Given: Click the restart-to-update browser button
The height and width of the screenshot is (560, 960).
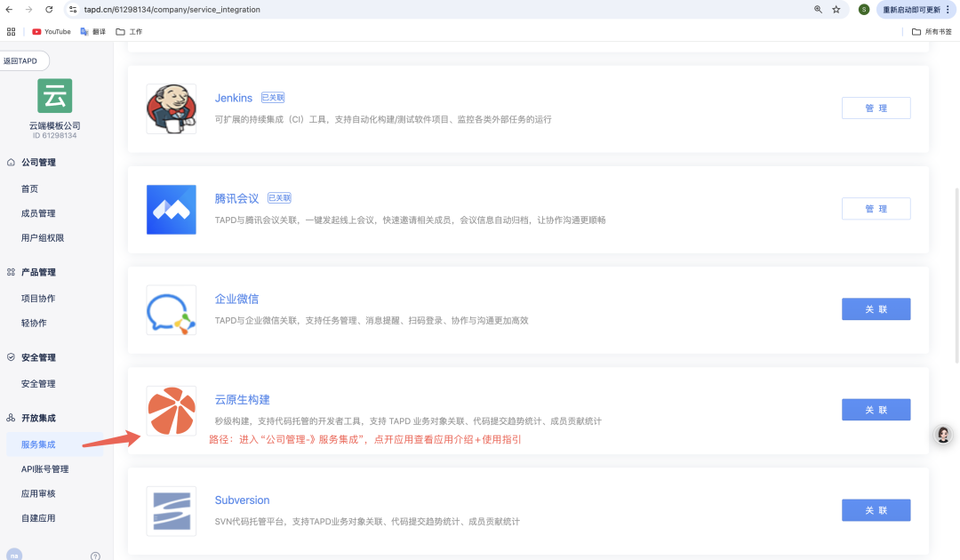Looking at the screenshot, I should (916, 9).
